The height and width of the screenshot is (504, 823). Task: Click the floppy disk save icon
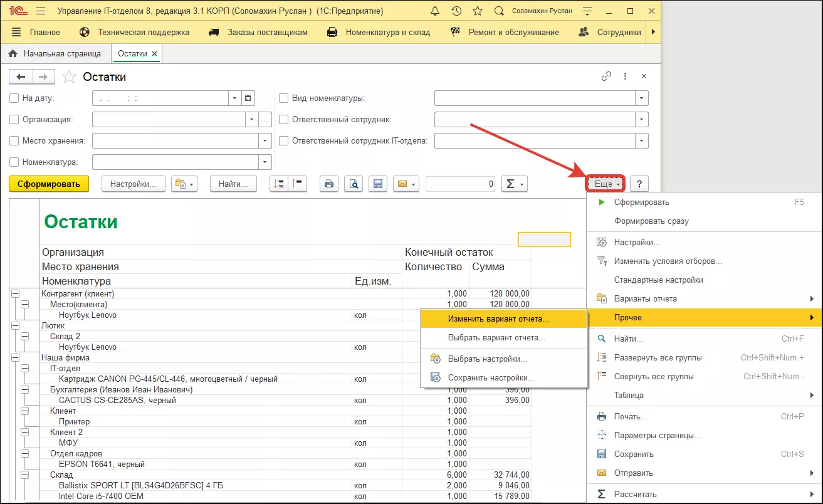click(378, 184)
